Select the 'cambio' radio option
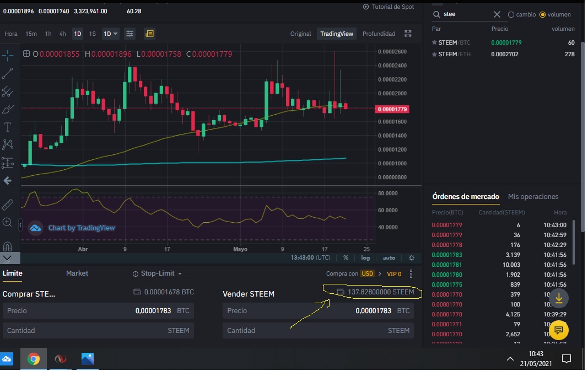Screen dimensions: 588x371 [511, 15]
